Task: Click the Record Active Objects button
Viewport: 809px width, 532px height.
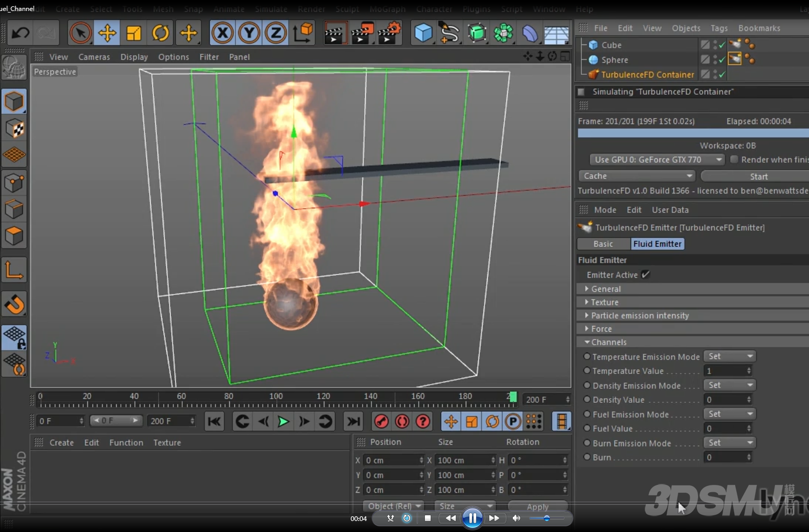Action: pos(381,421)
